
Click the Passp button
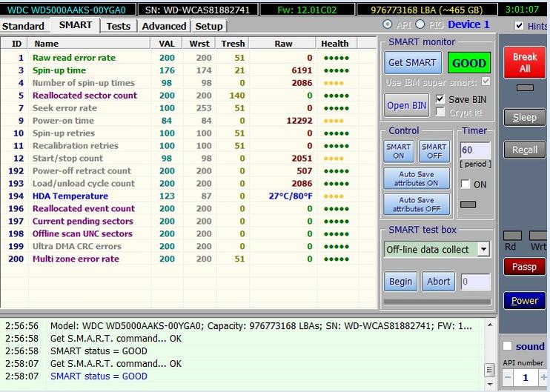525,267
